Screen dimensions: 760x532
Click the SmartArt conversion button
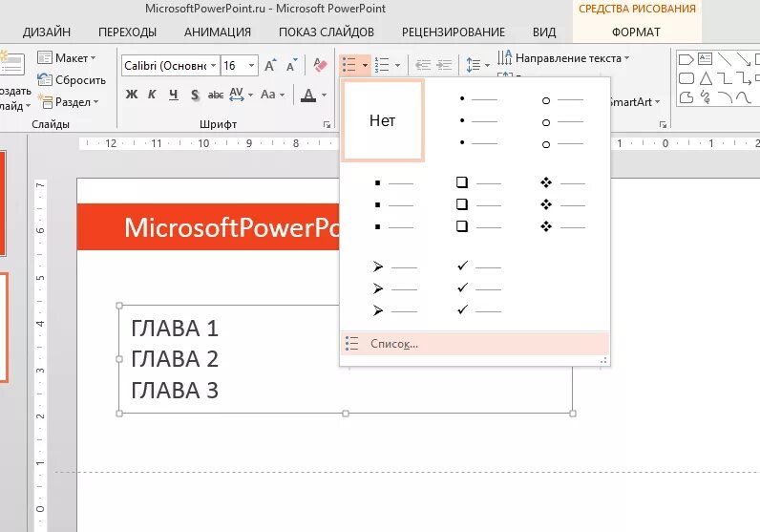(x=635, y=102)
